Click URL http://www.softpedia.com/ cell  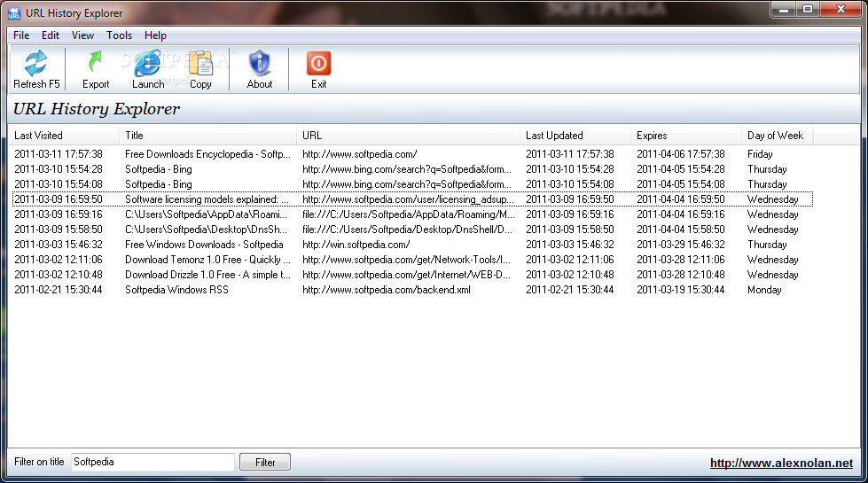[359, 154]
